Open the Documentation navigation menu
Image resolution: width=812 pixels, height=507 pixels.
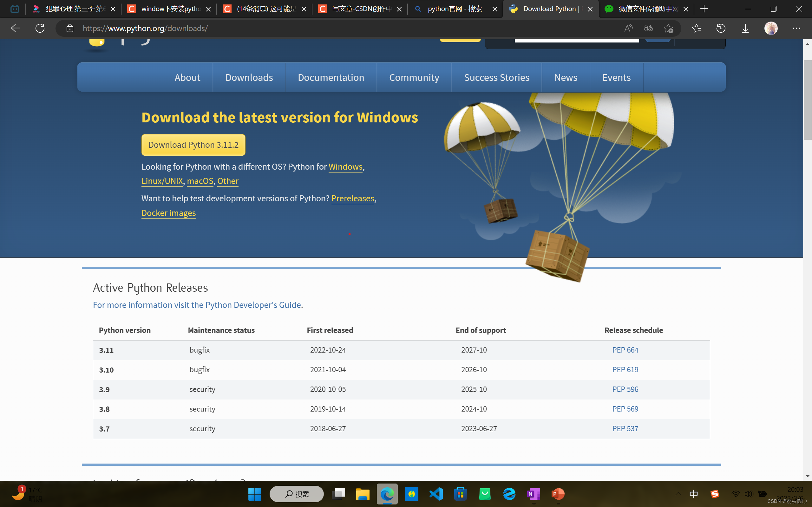pyautogui.click(x=331, y=77)
